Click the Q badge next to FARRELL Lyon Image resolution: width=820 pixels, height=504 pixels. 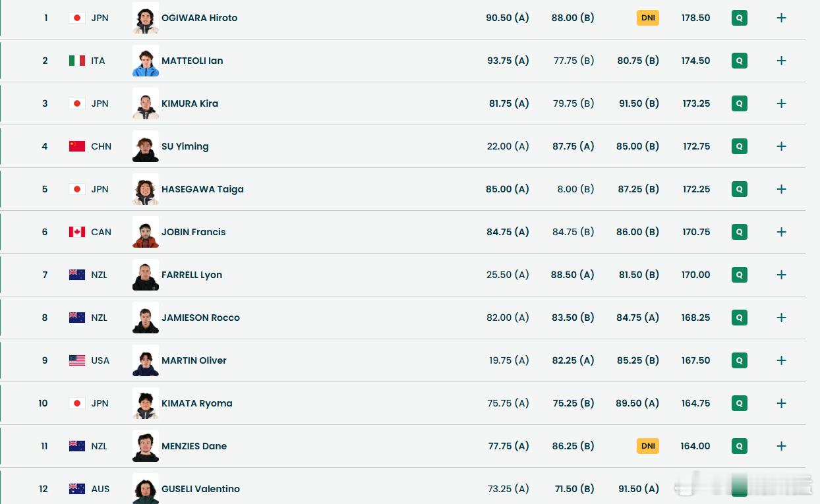739,275
